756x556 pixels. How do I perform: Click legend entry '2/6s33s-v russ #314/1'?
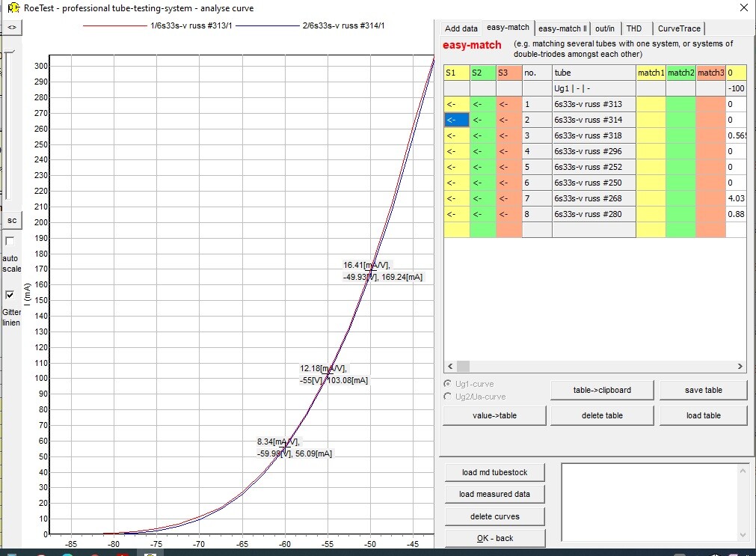344,25
